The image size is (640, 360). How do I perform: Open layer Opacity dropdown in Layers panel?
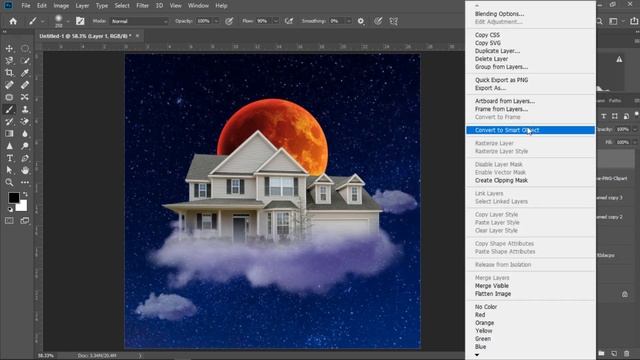tap(635, 129)
